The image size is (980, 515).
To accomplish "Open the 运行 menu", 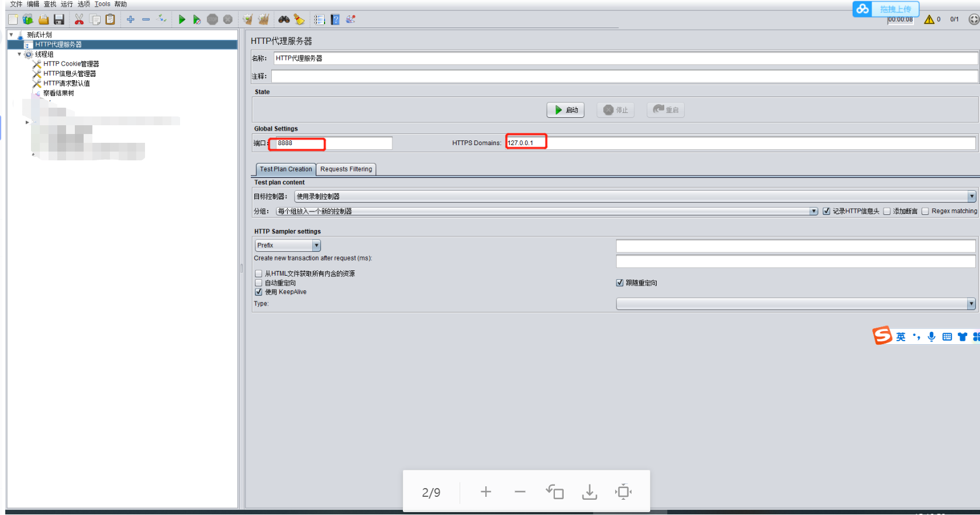I will [x=67, y=4].
